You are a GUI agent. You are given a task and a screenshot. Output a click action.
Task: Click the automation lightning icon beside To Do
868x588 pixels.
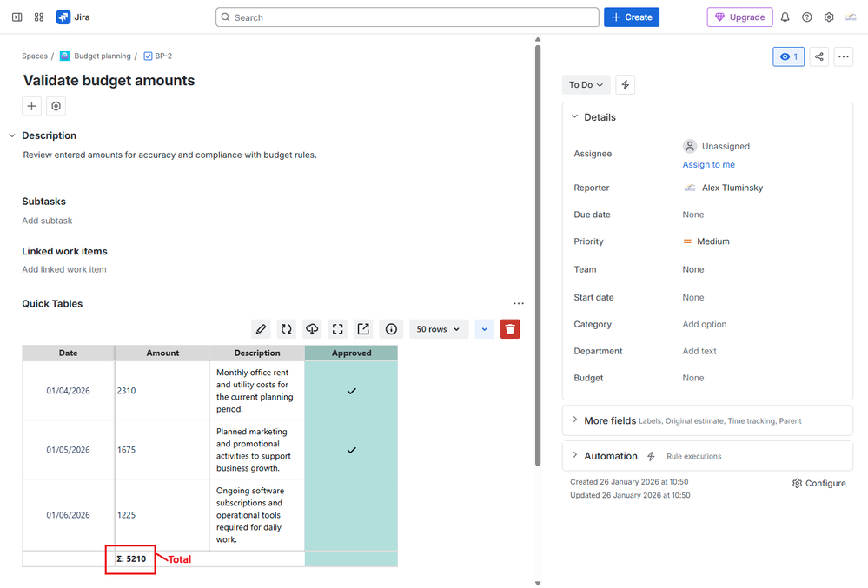pos(625,84)
